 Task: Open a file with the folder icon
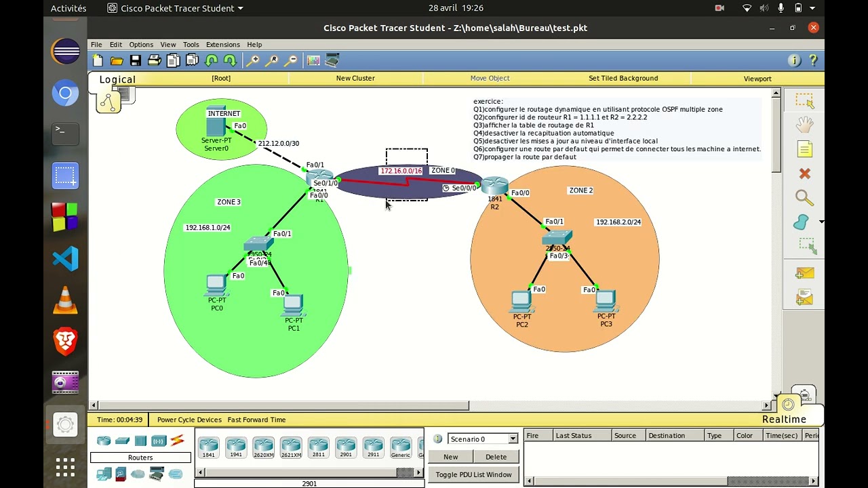coord(117,60)
